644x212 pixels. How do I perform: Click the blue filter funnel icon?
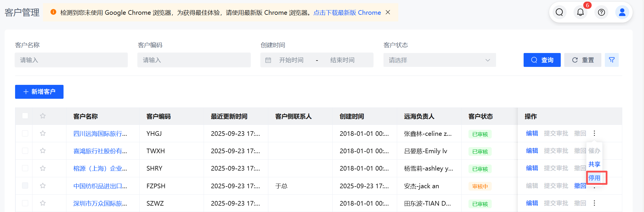click(612, 60)
